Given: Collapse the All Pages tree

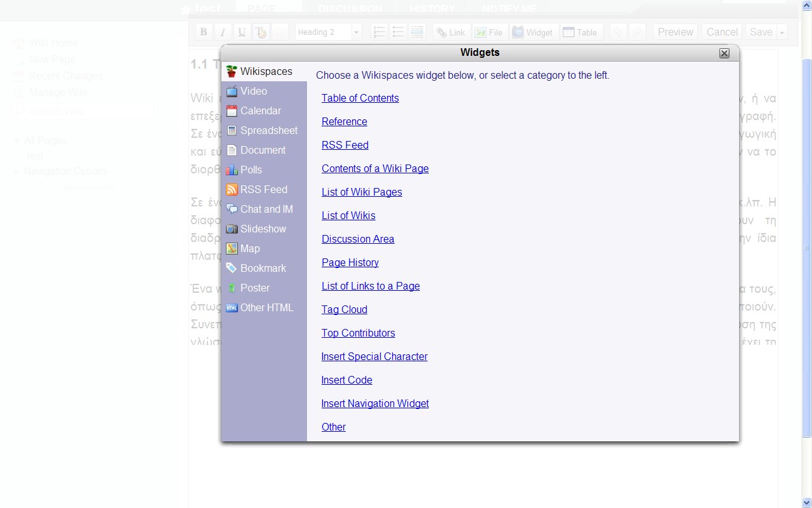Looking at the screenshot, I should point(17,140).
